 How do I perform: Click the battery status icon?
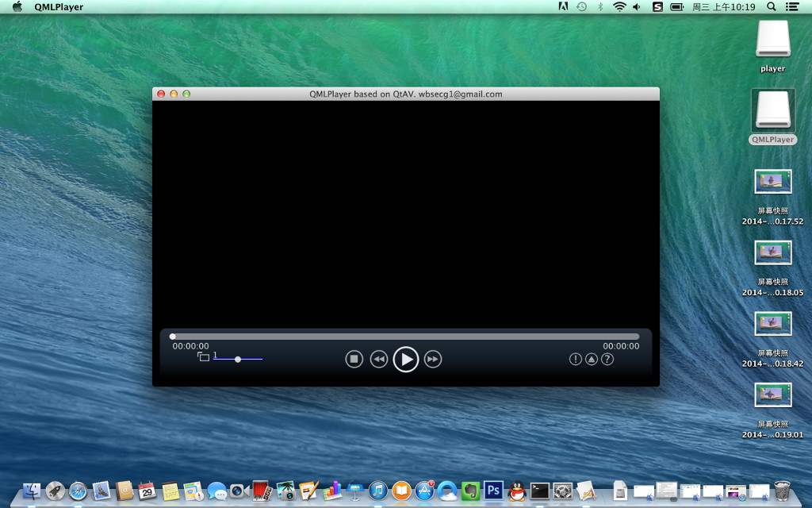pyautogui.click(x=676, y=6)
